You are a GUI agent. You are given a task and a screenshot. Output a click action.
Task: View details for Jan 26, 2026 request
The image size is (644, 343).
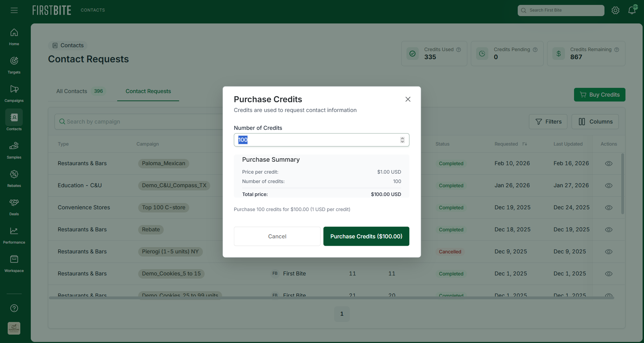pyautogui.click(x=609, y=185)
